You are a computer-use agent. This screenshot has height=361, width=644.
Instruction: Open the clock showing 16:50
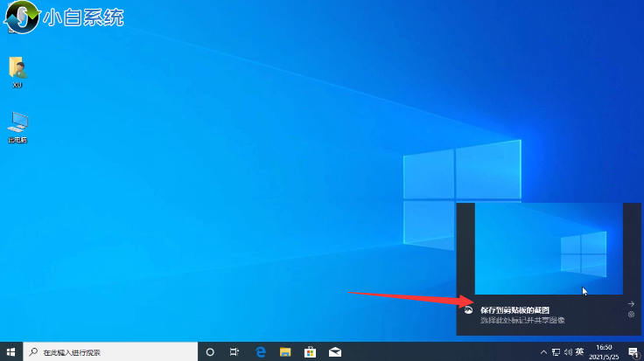pyautogui.click(x=605, y=351)
